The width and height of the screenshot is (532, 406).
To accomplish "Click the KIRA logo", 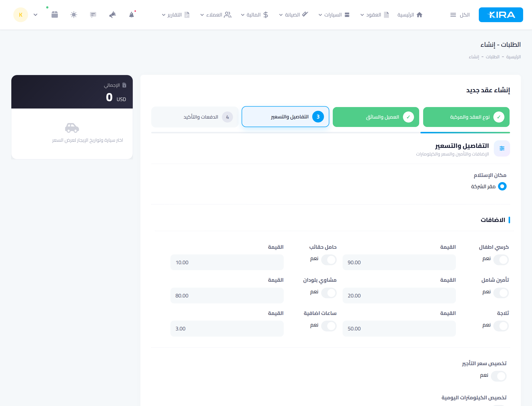I will point(501,15).
